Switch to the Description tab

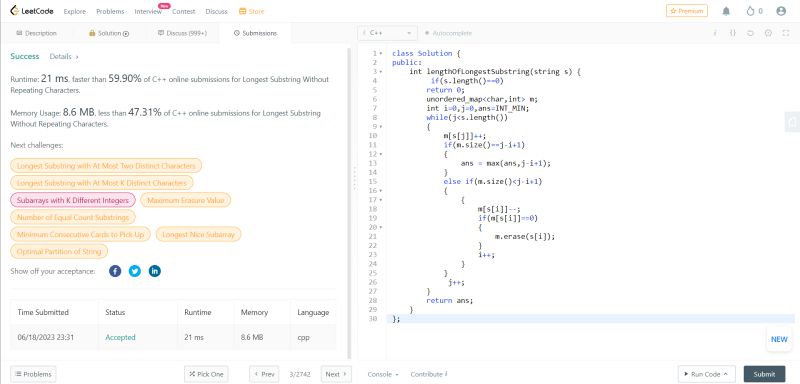coord(37,33)
